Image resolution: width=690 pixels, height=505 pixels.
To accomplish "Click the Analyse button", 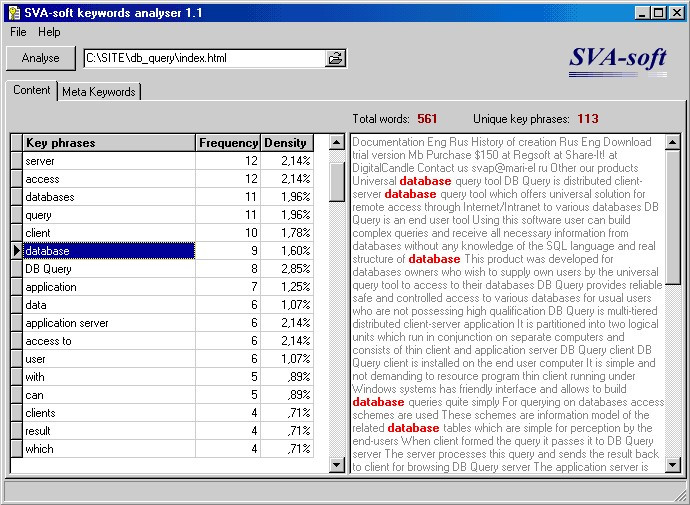I will pos(40,58).
